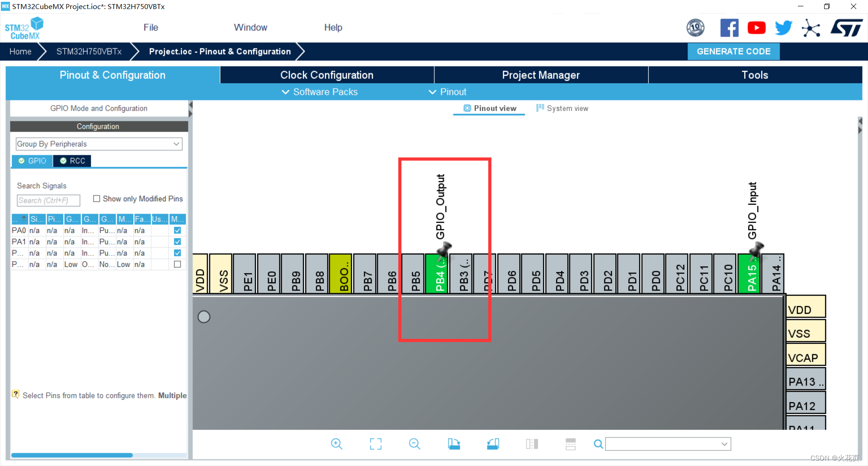Screen dimensions: 868x466
Task: Toggle the right side panel arrows
Action: pyautogui.click(x=860, y=126)
